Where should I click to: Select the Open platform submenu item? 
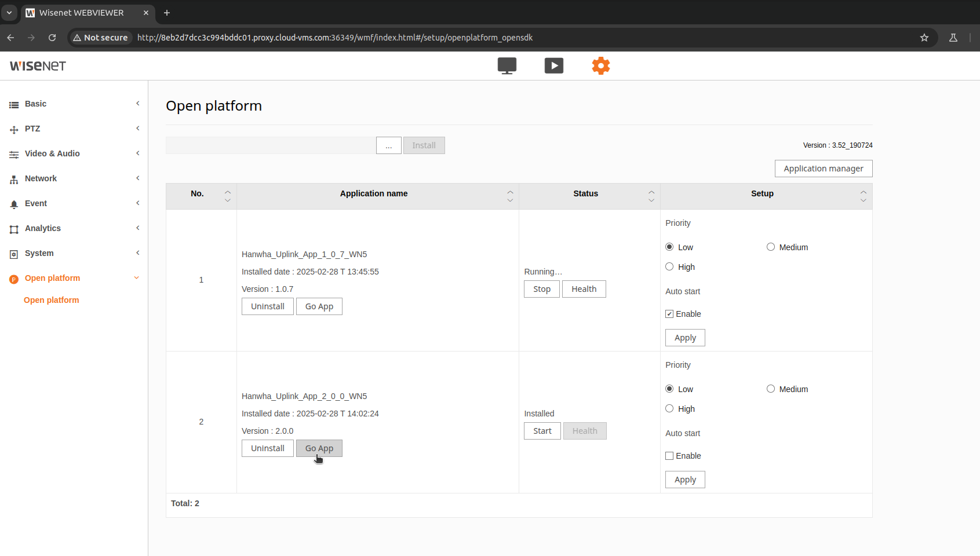click(52, 300)
